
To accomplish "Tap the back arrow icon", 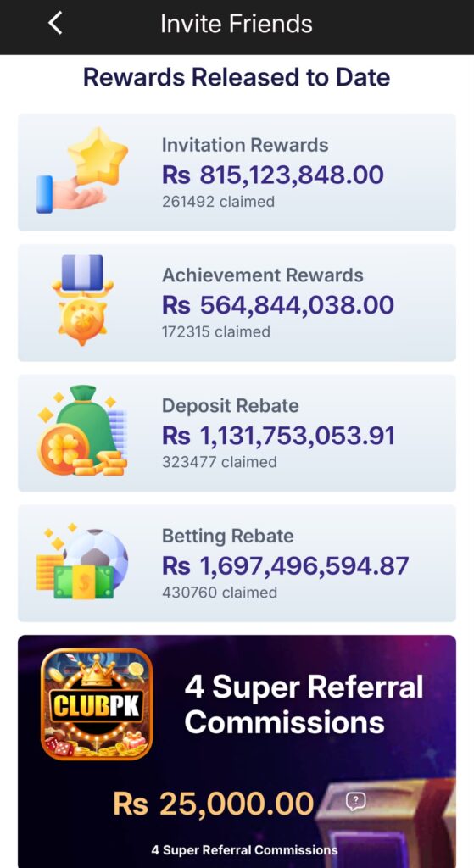I will (x=55, y=24).
